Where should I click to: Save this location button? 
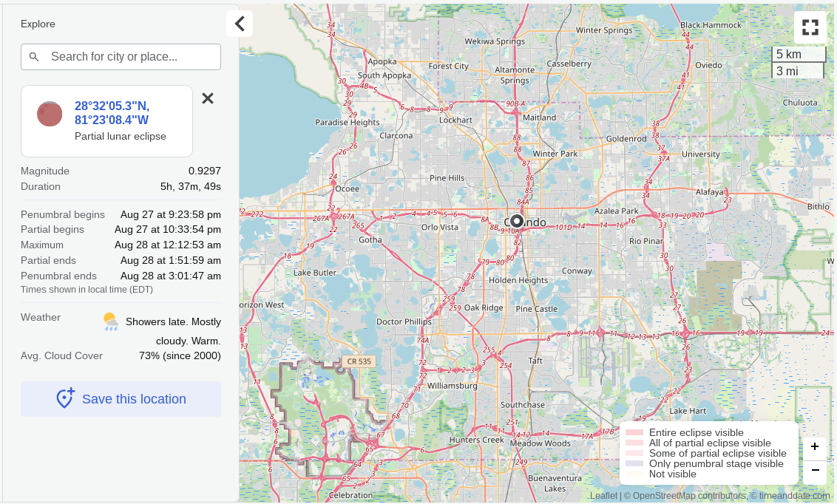coord(121,399)
